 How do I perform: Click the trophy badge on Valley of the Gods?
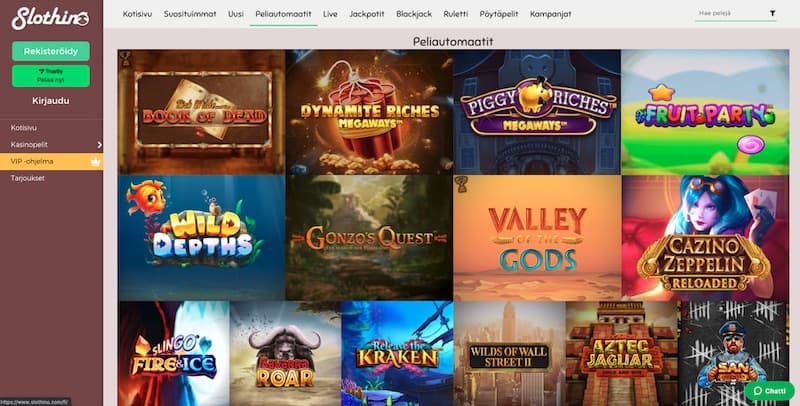click(x=461, y=184)
